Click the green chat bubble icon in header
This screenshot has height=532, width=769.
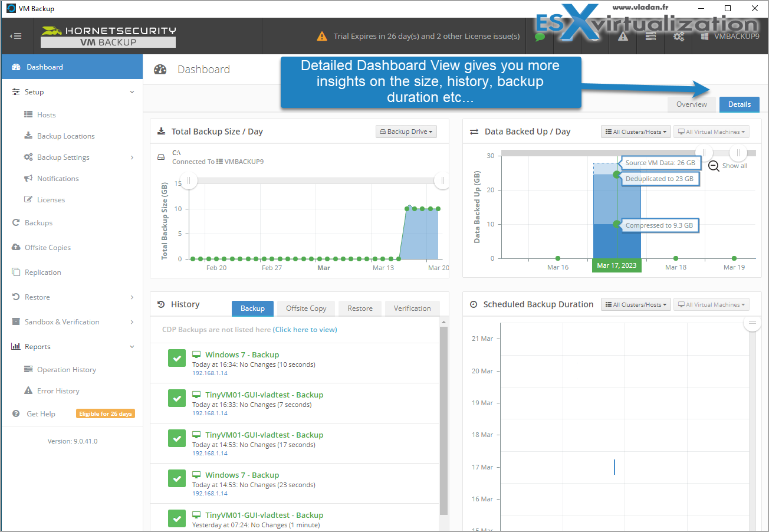click(540, 37)
